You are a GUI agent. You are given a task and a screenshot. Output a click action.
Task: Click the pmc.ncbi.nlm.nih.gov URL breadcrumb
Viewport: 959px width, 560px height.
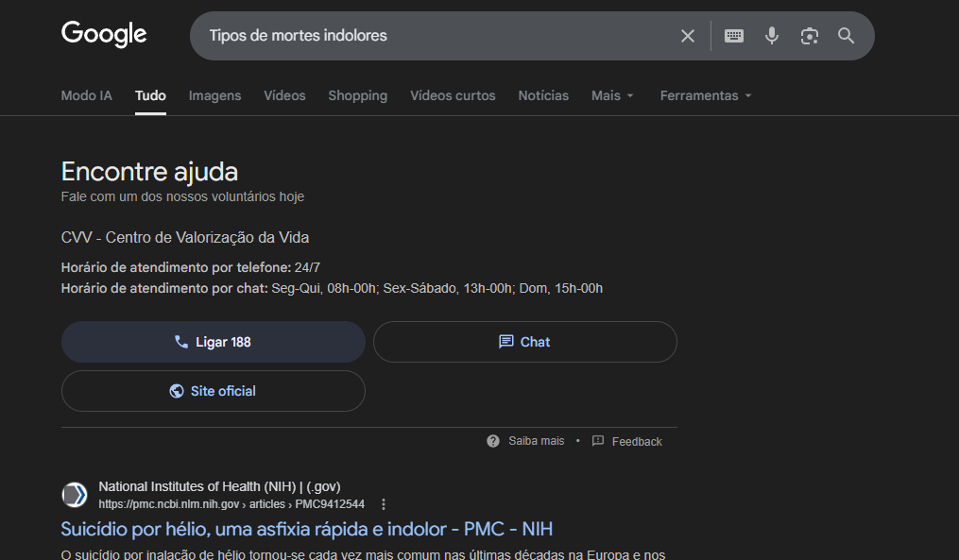pyautogui.click(x=231, y=504)
